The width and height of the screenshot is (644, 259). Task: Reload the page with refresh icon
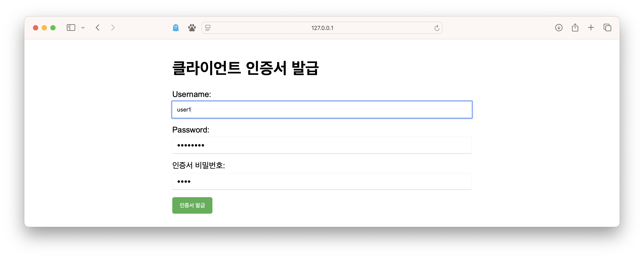click(x=437, y=28)
